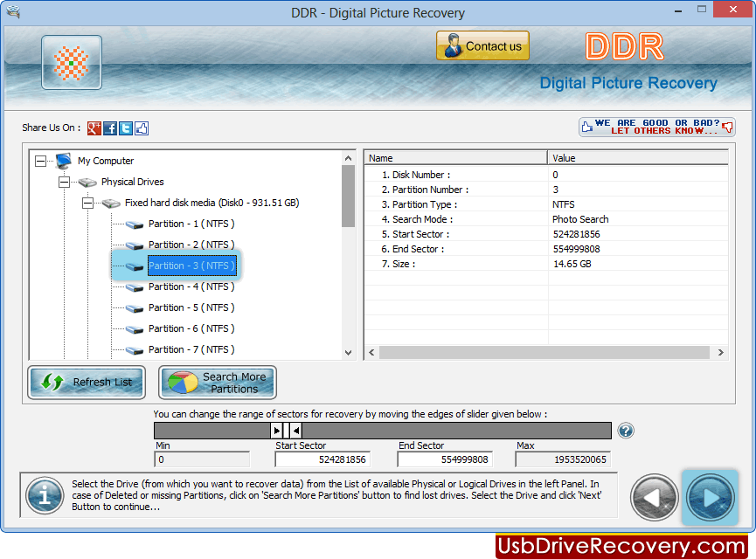Click the Physical Drives disk icon
This screenshot has width=756, height=559.
87,183
